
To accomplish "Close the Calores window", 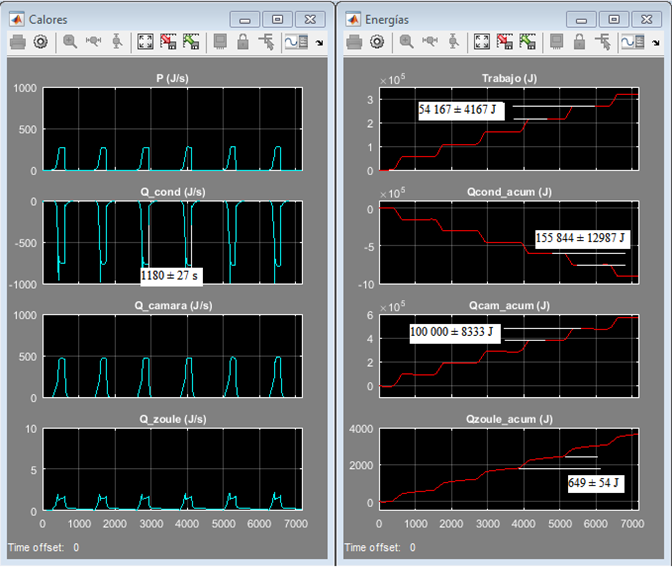I will (310, 20).
